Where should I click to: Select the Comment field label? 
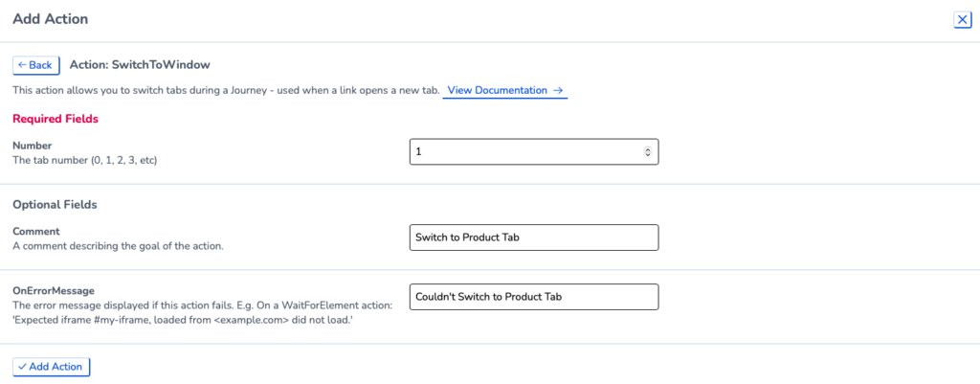point(35,232)
